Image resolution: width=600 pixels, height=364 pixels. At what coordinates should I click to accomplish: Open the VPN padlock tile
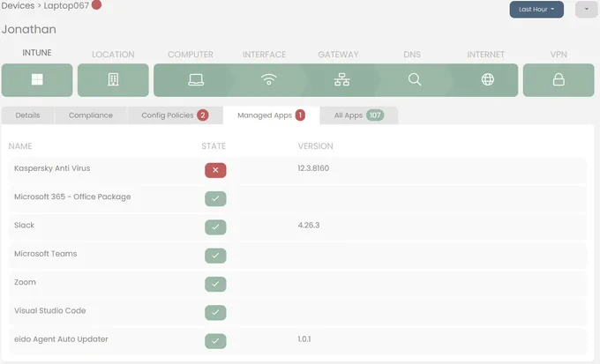559,80
